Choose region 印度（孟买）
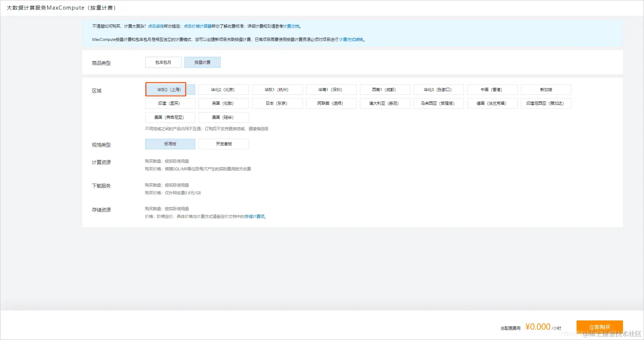Viewport: 644px width, 340px height. pos(170,103)
